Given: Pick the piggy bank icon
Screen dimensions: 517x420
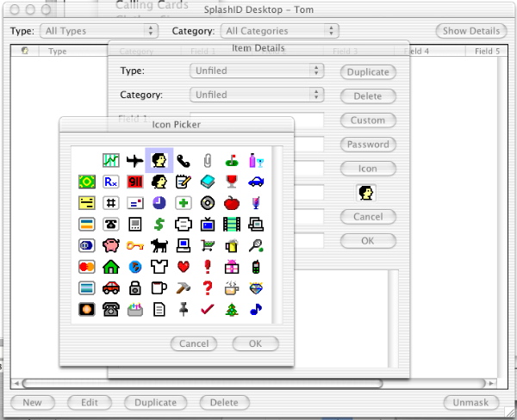Looking at the screenshot, I should [x=110, y=245].
